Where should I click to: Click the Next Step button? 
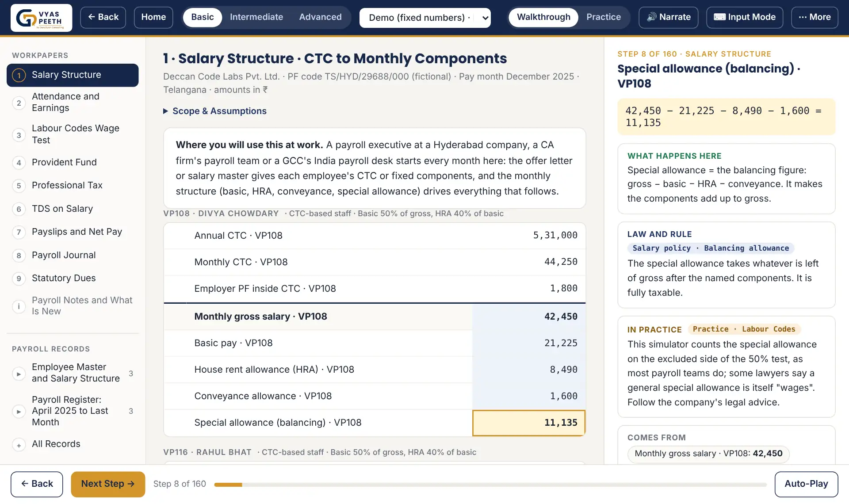click(108, 484)
